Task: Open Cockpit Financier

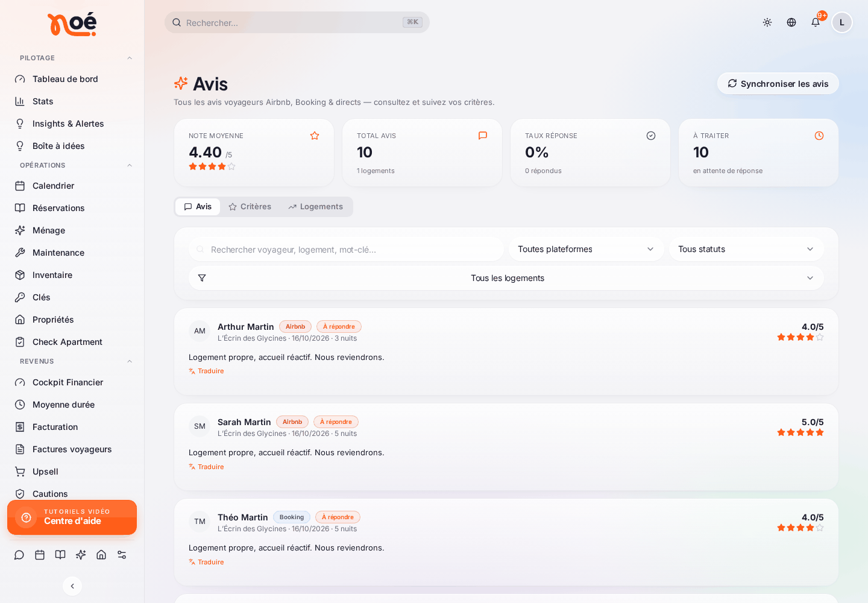Action: pyautogui.click(x=72, y=382)
